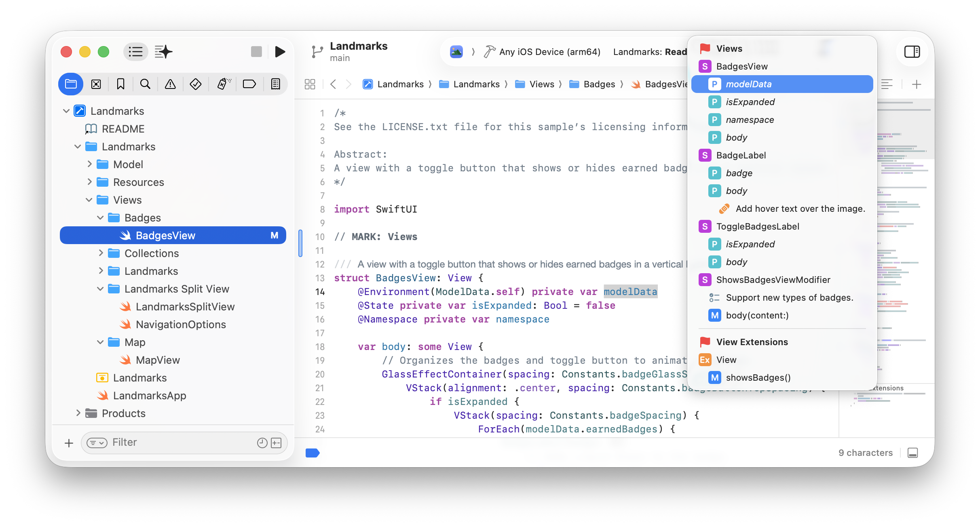Click Any iOS Device run destination
980x527 pixels.
542,52
